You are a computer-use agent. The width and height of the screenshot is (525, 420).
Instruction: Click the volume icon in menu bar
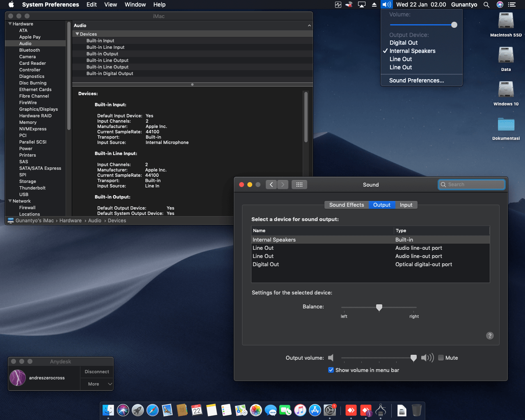386,5
